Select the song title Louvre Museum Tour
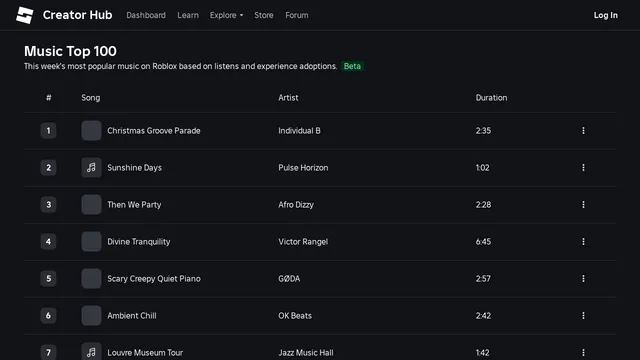This screenshot has height=360, width=640. coord(145,352)
